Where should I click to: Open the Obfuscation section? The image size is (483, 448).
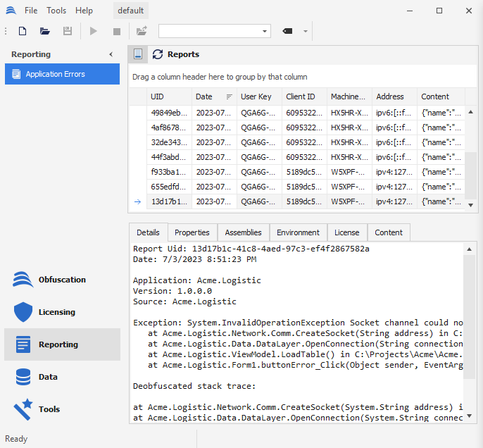tap(62, 280)
